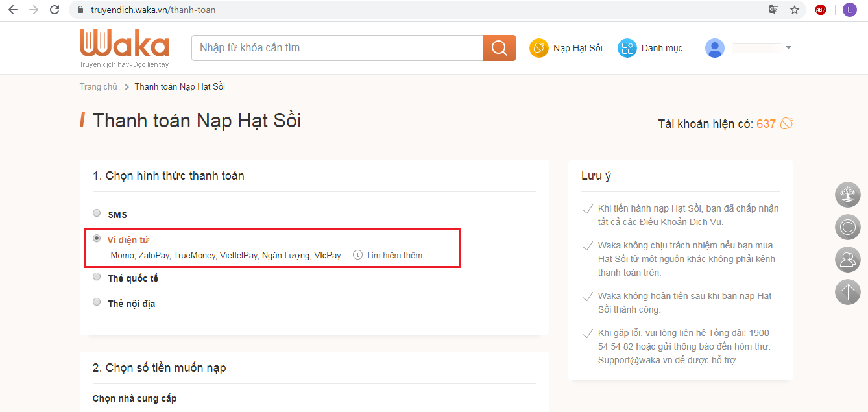This screenshot has width=868, height=412.
Task: Bookmark page with the star icon
Action: point(794,10)
